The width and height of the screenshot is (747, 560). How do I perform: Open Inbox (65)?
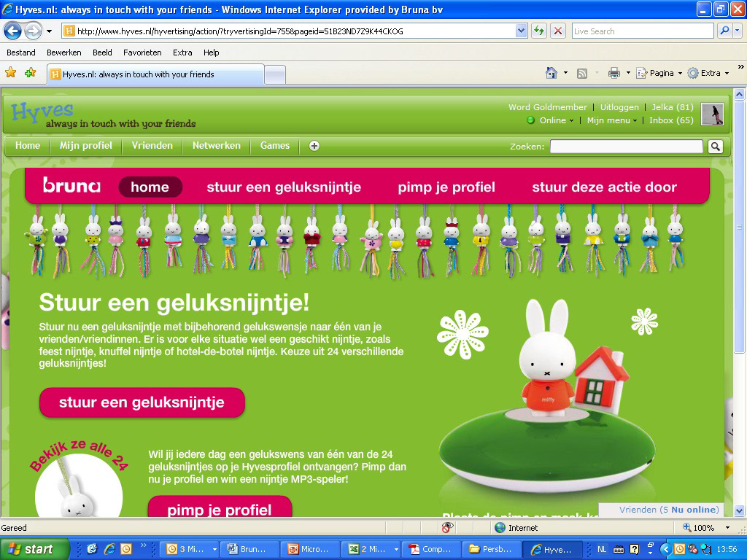[x=671, y=120]
